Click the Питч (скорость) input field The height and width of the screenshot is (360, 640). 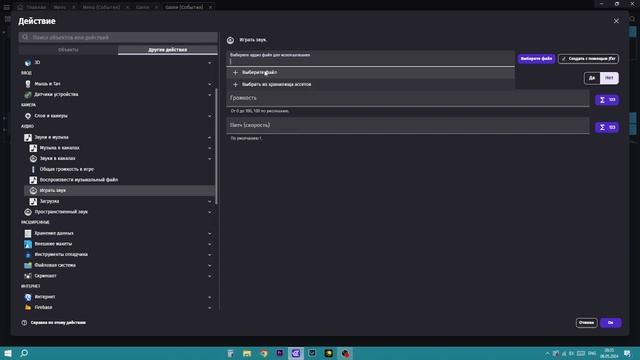(408, 126)
